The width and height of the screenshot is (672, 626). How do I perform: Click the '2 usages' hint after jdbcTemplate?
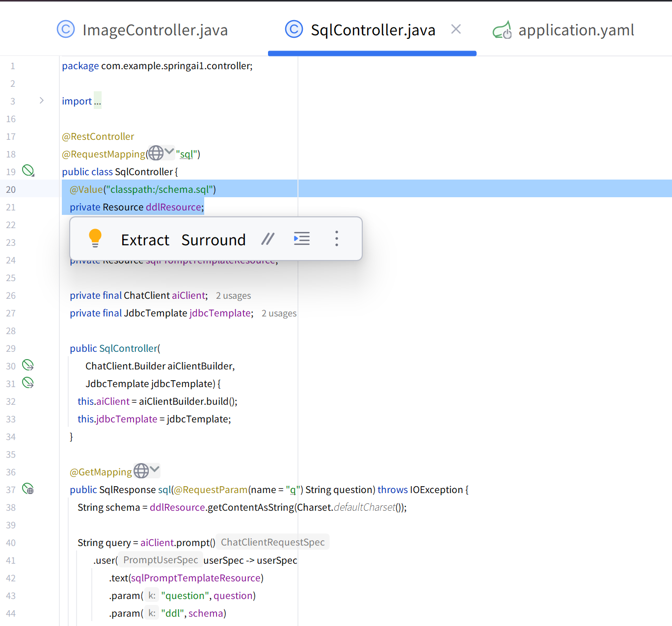(x=279, y=313)
